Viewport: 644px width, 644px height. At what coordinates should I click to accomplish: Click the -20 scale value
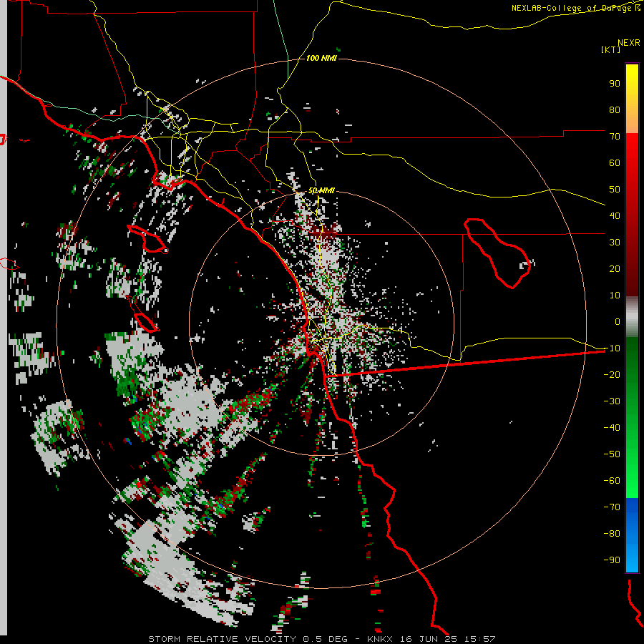612,375
